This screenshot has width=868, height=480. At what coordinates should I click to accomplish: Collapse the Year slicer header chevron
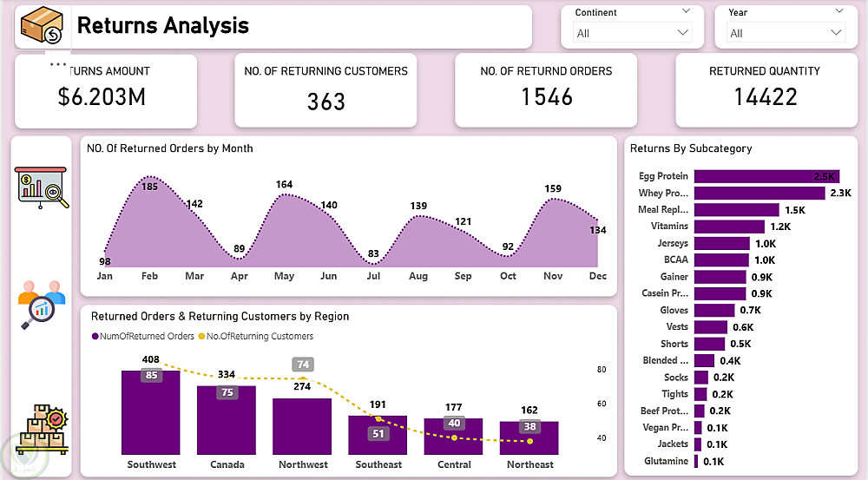tap(839, 11)
